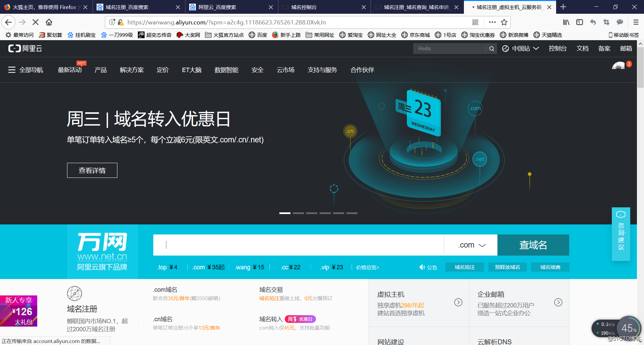Open the 备案 link
Image resolution: width=644 pixels, height=345 pixels.
[604, 49]
